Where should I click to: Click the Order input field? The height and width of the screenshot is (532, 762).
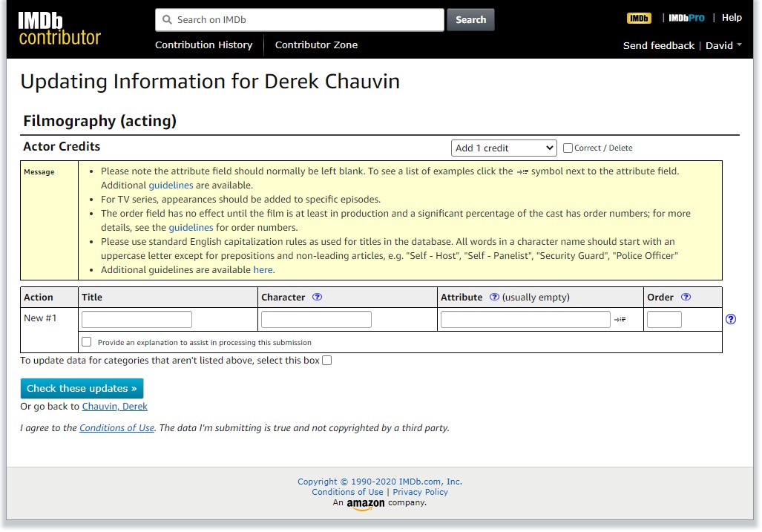pyautogui.click(x=664, y=320)
